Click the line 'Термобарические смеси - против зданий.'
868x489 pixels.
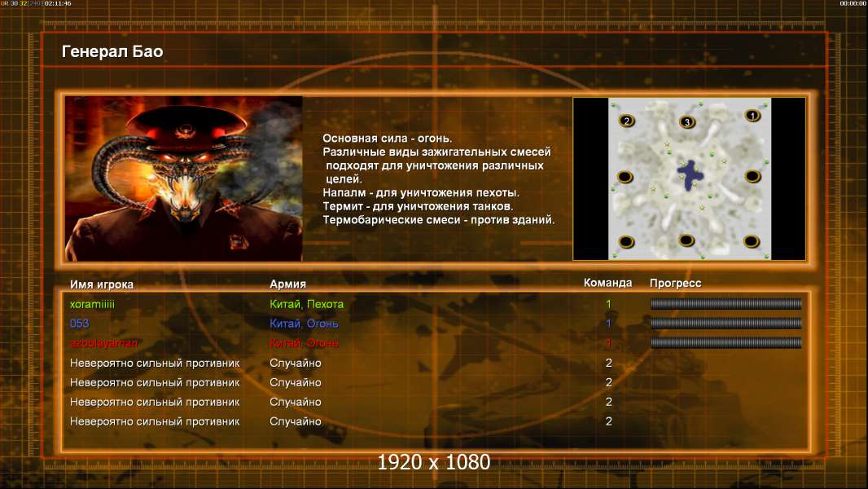click(438, 220)
